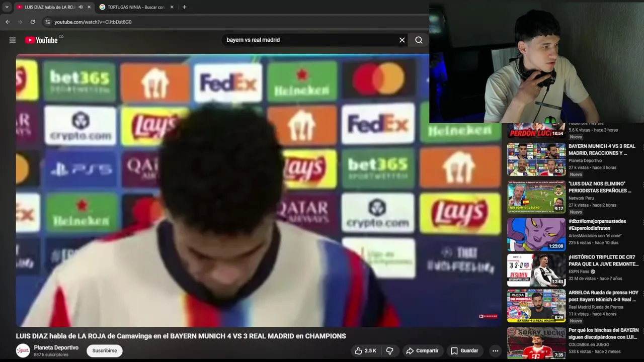Open the SORRY LUCHO video thumbnail
Image resolution: width=644 pixels, height=362 pixels.
click(536, 343)
